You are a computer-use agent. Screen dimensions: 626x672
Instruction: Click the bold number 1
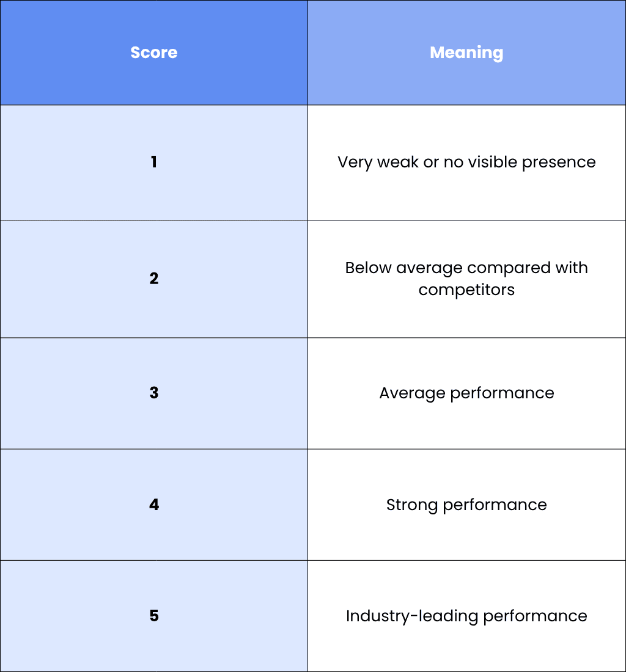tap(154, 162)
